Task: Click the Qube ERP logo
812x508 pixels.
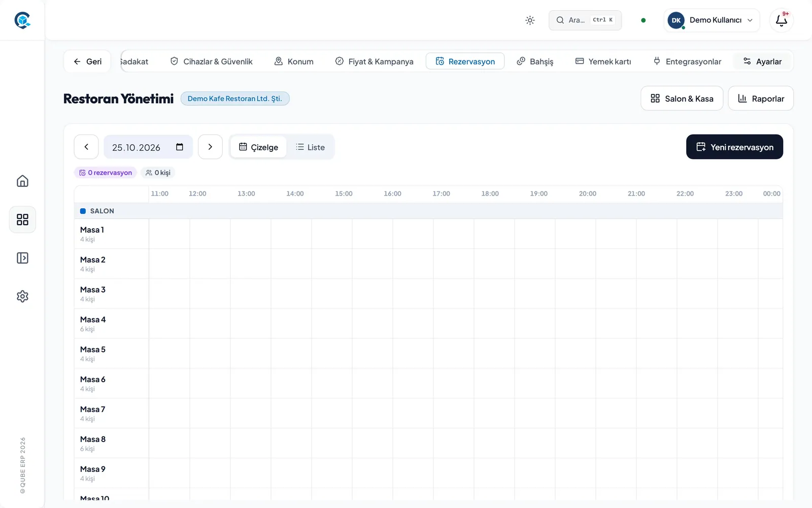Action: click(22, 20)
